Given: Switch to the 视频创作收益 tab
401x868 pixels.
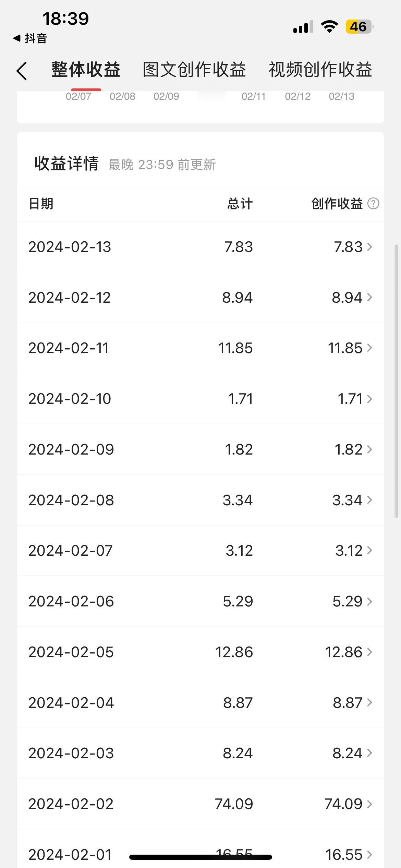Looking at the screenshot, I should click(x=320, y=70).
